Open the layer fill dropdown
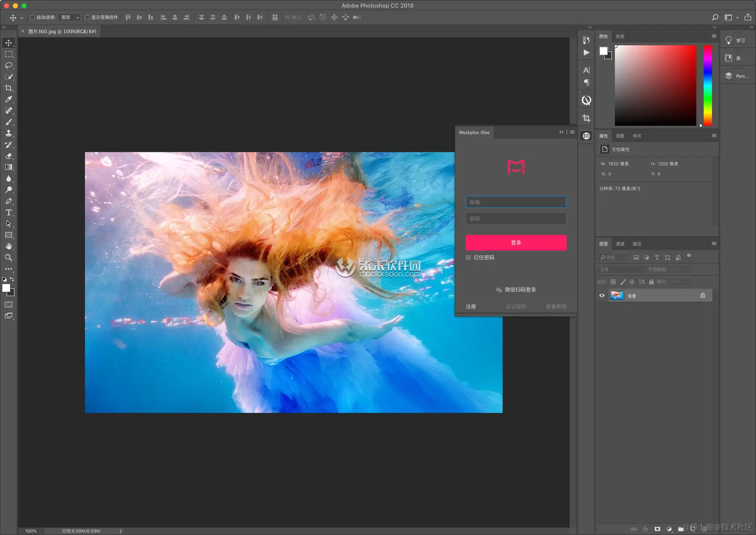The width and height of the screenshot is (756, 535). 688,282
